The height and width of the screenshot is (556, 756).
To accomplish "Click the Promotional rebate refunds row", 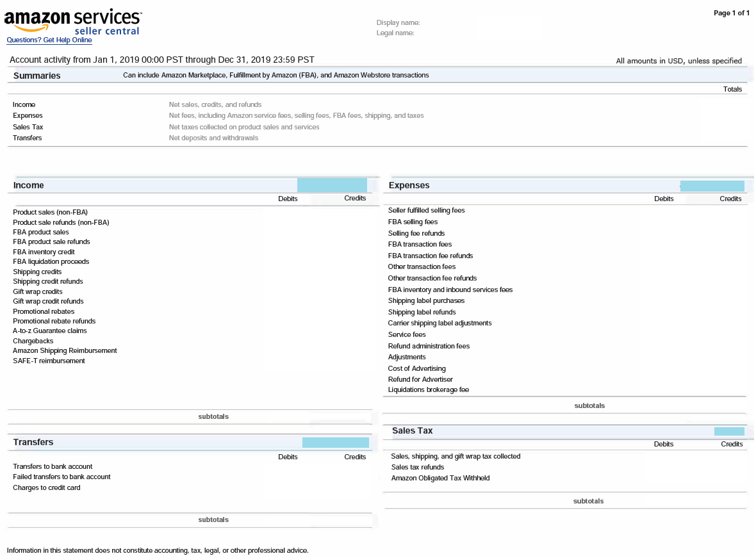I will (x=54, y=321).
